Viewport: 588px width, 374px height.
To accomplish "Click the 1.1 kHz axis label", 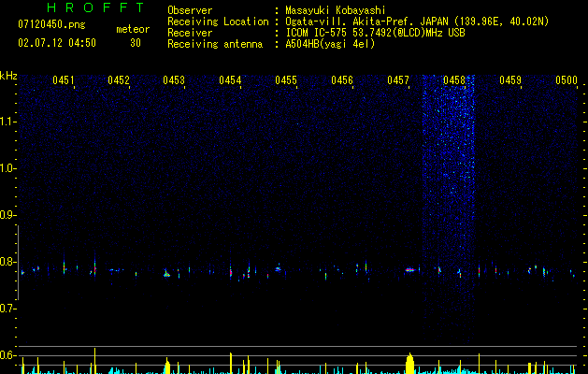I will point(7,122).
